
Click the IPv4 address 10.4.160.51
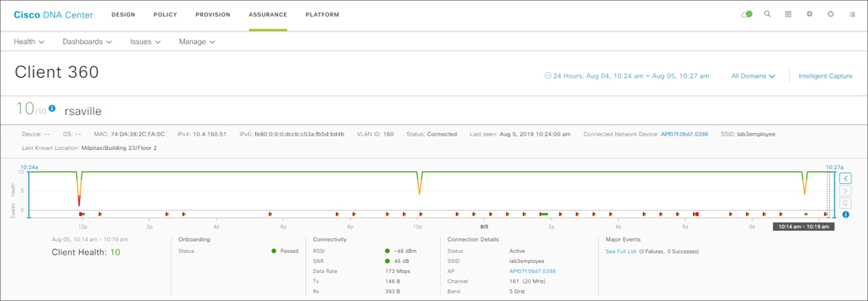click(209, 134)
